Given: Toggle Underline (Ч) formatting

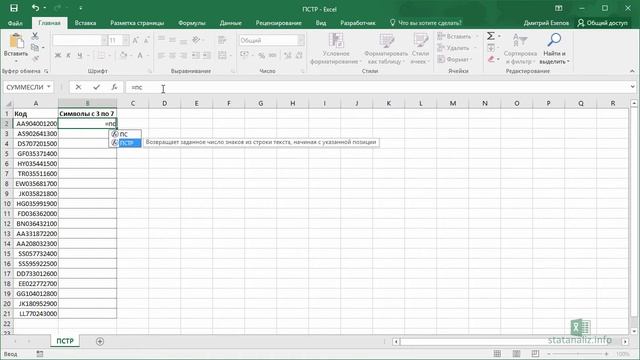Looking at the screenshot, I should [79, 55].
